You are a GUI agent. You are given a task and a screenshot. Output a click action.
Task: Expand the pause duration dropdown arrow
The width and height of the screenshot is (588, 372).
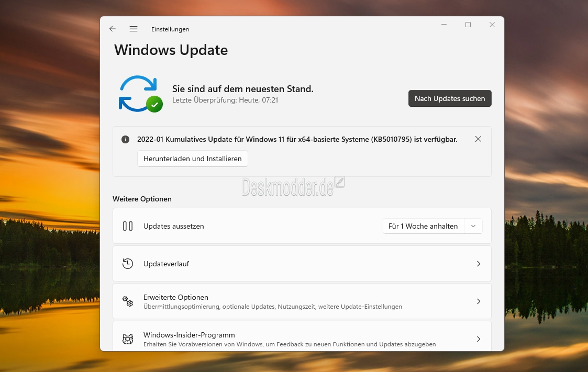473,226
